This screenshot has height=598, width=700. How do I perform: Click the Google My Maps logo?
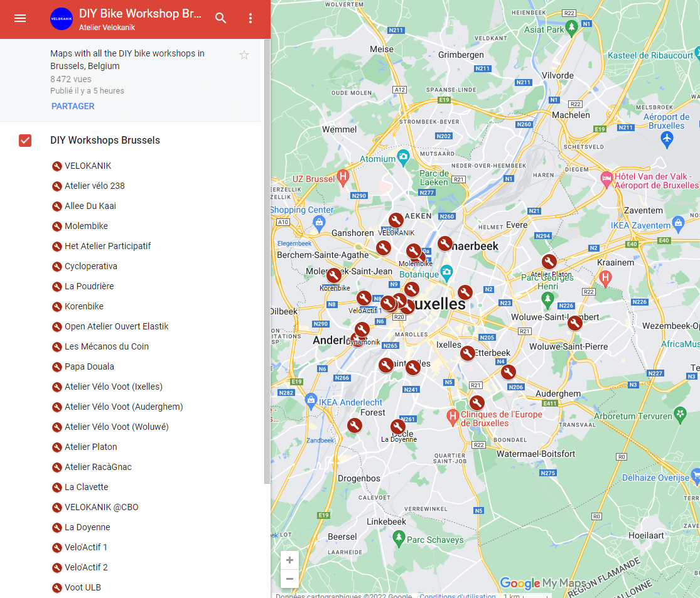[x=543, y=583]
